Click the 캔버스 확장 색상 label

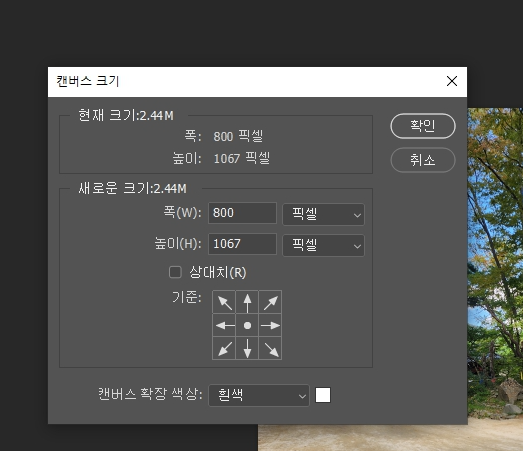150,394
